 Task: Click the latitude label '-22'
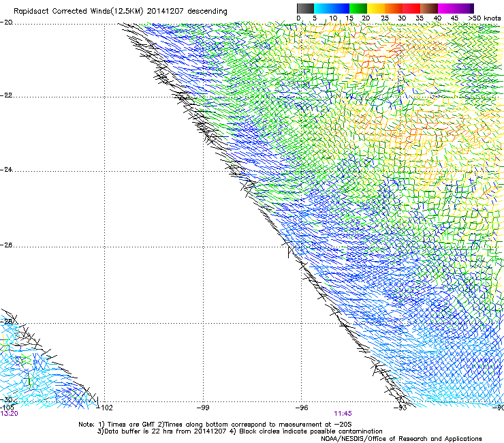pyautogui.click(x=6, y=95)
